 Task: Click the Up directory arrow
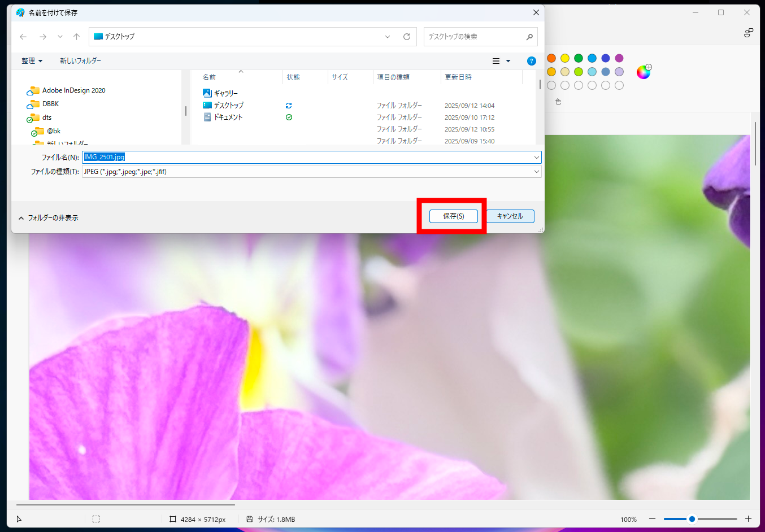tap(76, 37)
